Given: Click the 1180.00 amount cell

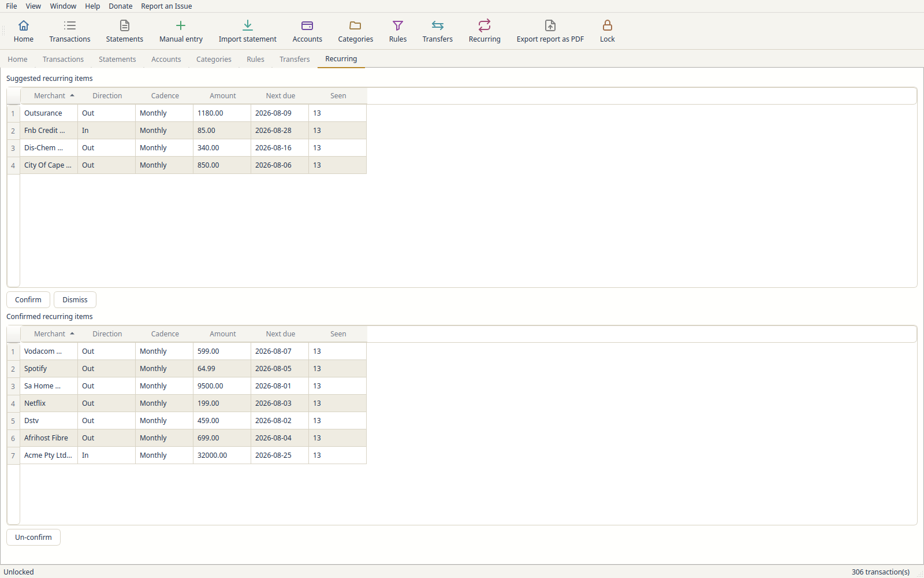Looking at the screenshot, I should (222, 113).
